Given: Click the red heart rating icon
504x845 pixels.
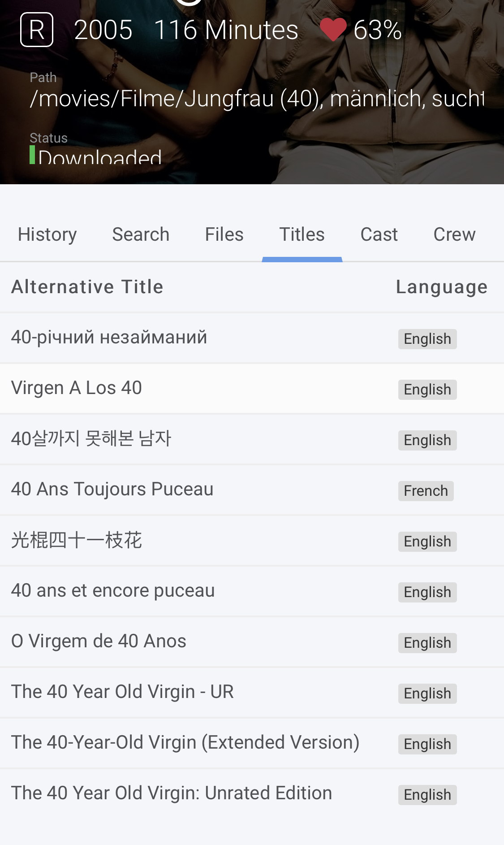Looking at the screenshot, I should (333, 30).
